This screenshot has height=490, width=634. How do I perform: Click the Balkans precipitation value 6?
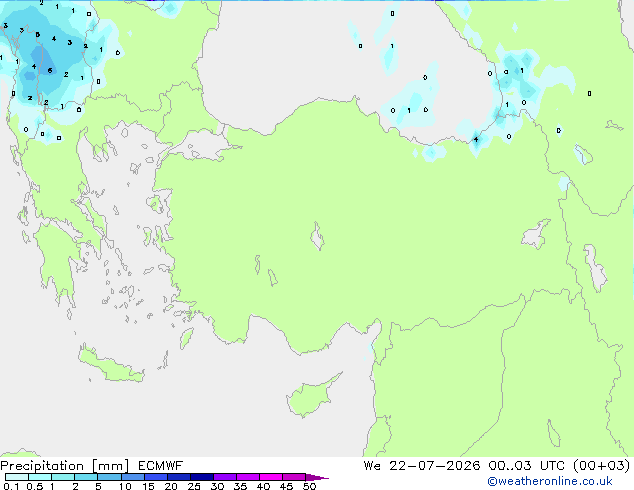(50, 70)
